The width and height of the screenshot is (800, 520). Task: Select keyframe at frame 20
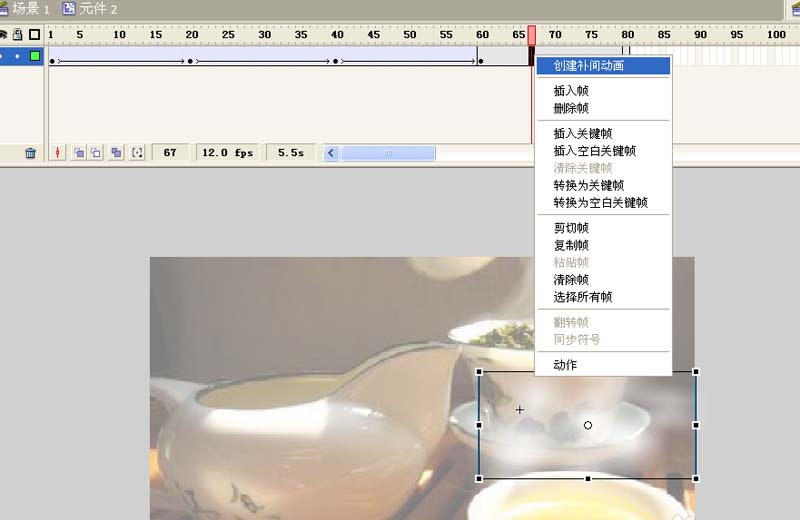pos(190,61)
